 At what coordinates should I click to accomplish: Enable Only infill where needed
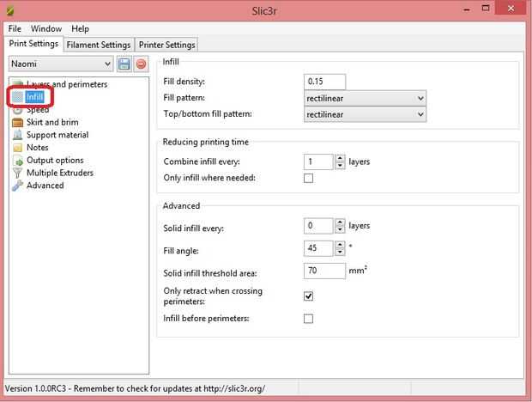coord(308,179)
